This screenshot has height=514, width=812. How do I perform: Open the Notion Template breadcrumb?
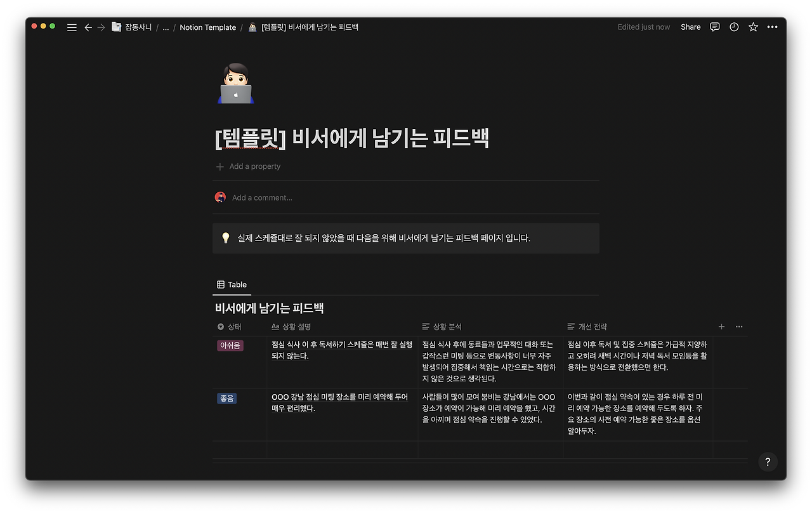click(207, 27)
